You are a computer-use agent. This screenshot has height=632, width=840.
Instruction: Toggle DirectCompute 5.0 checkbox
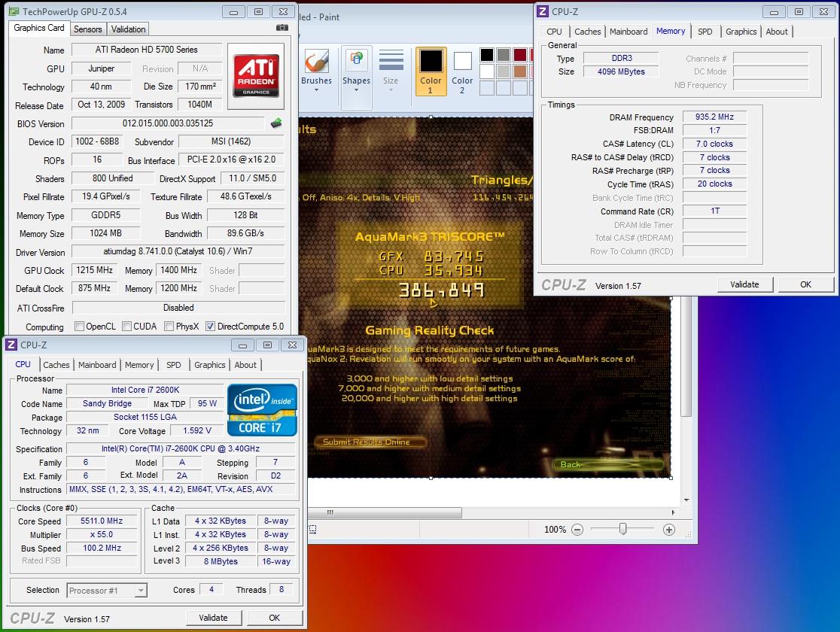[211, 327]
